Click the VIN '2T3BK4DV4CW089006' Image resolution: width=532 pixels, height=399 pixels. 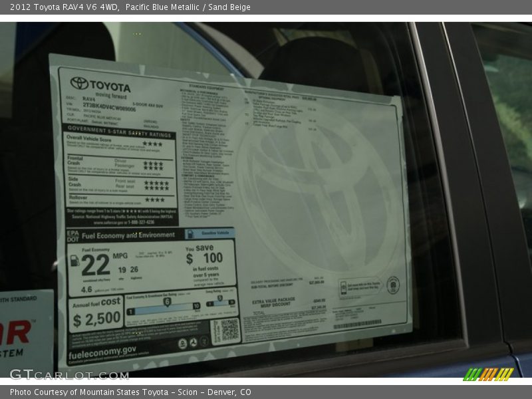(109, 107)
